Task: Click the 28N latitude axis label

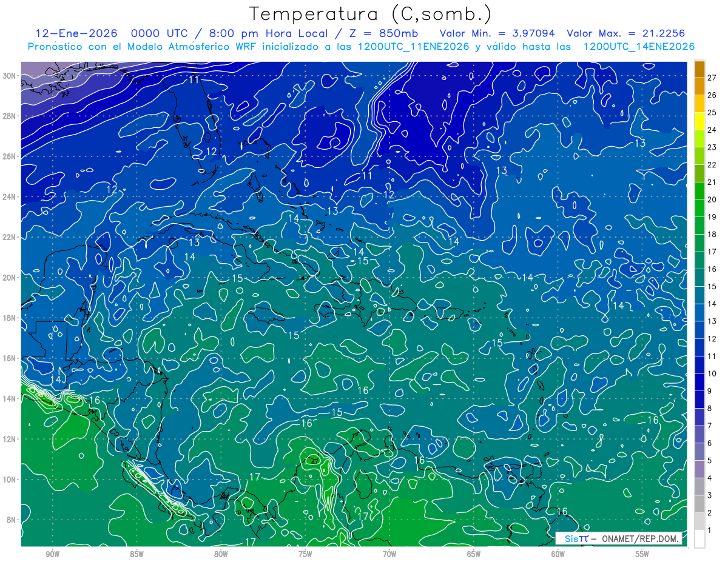Action: click(10, 116)
